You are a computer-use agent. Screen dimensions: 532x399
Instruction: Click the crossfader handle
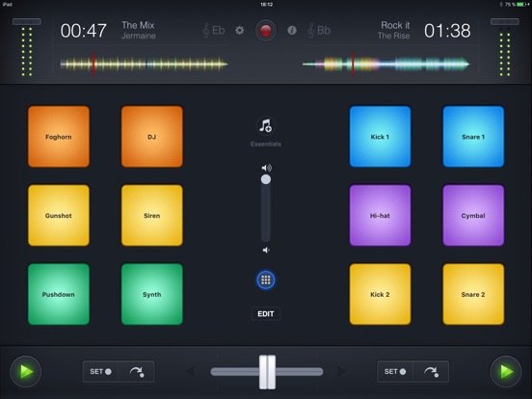pyautogui.click(x=267, y=372)
